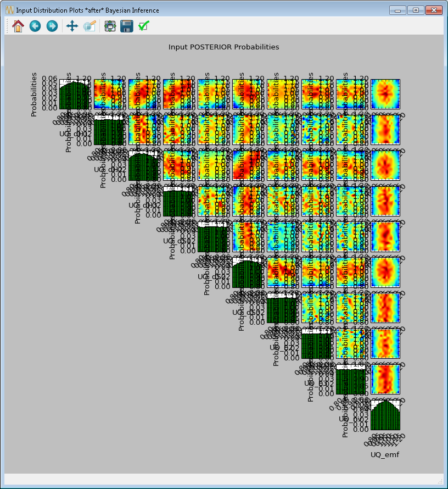The width and height of the screenshot is (448, 489).
Task: Click the UQ_emf axis label
Action: click(x=384, y=454)
